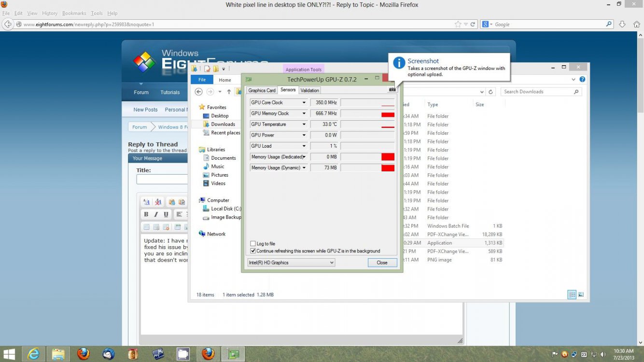Click the Explorer Back arrow button

coord(198,92)
